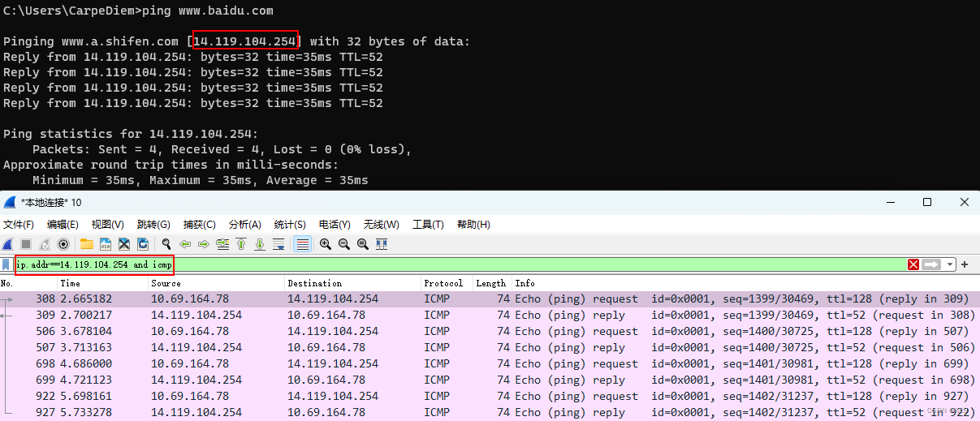This screenshot has height=421, width=980.
Task: Sort packets by the Source column header
Action: pos(217,283)
